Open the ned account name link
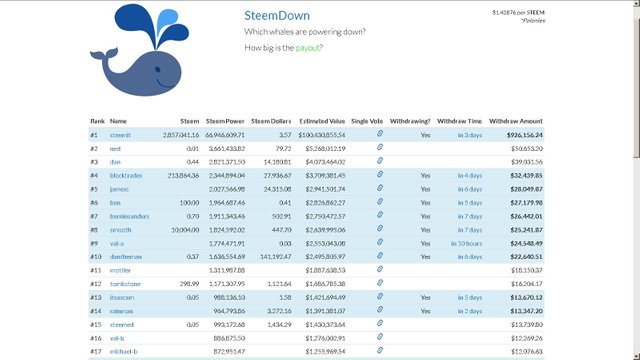This screenshot has height=360, width=640. click(x=115, y=149)
